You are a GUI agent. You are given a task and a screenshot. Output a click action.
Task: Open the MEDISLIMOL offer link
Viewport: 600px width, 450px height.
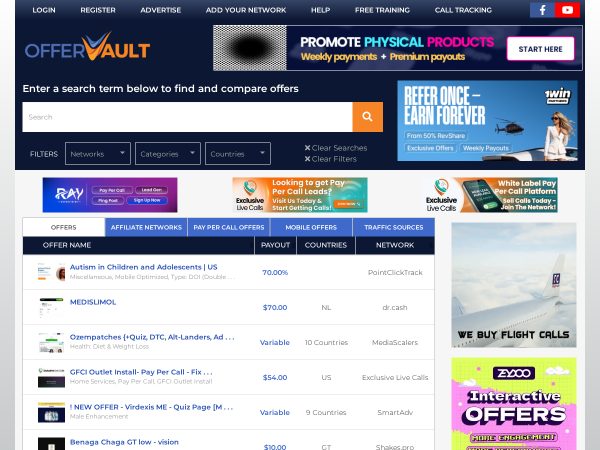click(93, 302)
